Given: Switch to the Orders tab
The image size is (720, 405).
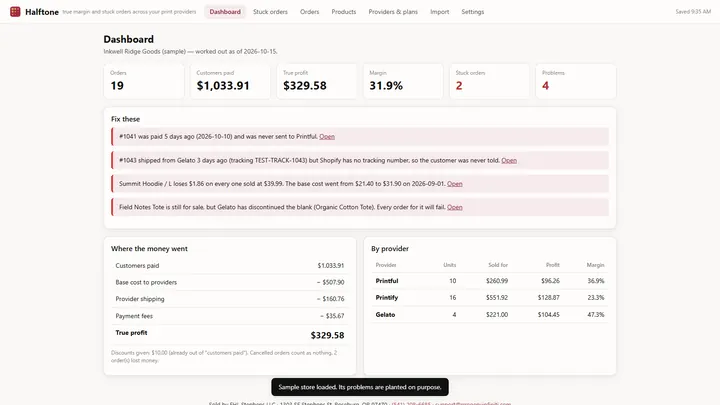Looking at the screenshot, I should coord(309,12).
